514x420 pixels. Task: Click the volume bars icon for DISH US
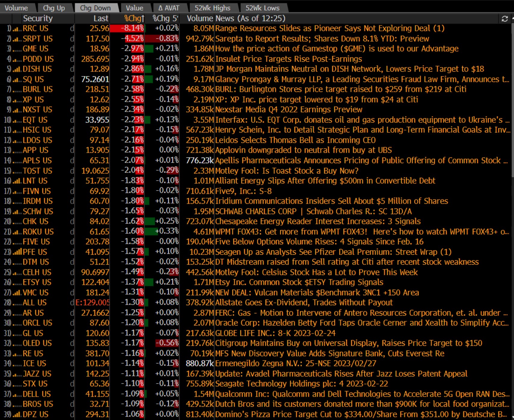[x=17, y=69]
